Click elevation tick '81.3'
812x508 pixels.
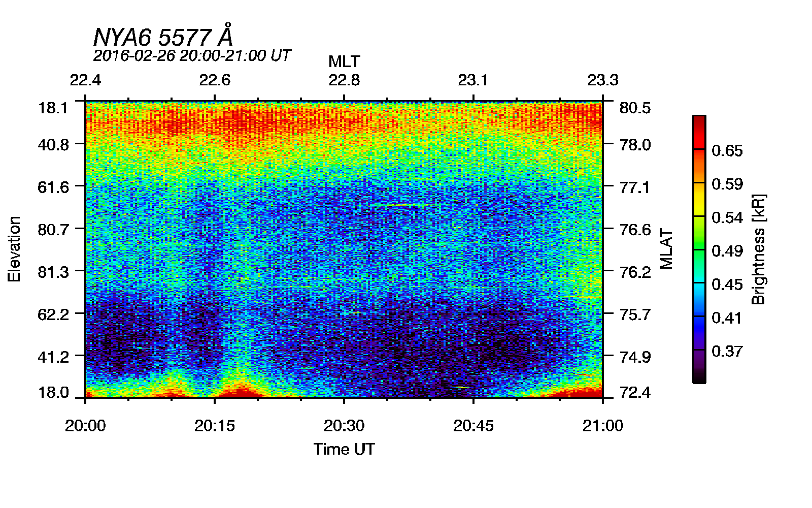click(x=53, y=272)
